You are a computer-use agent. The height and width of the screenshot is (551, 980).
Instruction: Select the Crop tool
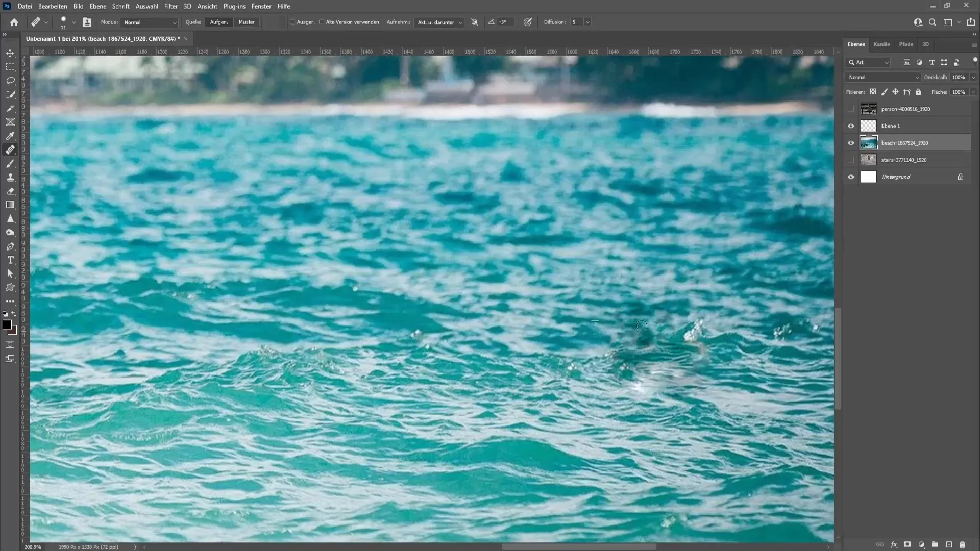point(10,122)
